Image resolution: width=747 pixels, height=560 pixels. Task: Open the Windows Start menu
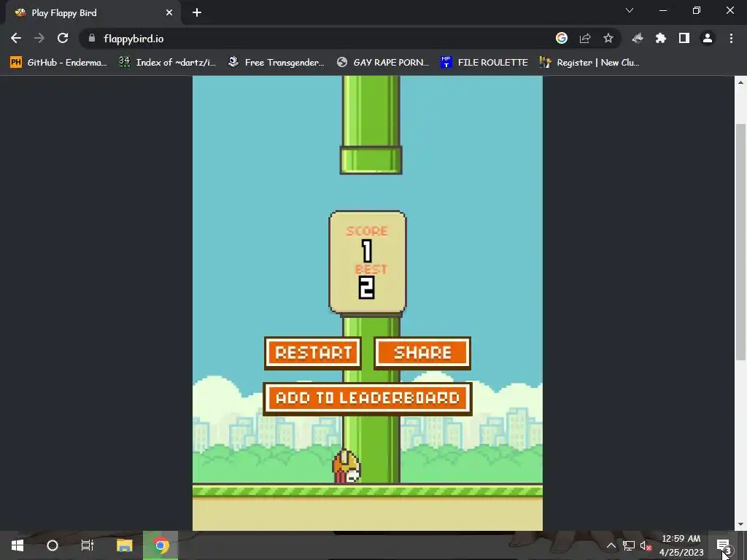[x=18, y=545]
